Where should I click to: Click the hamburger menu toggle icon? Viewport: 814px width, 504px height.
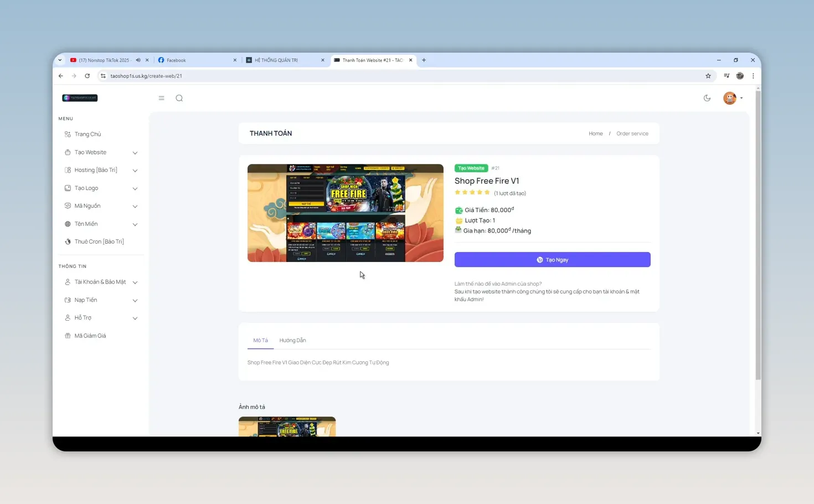[162, 98]
